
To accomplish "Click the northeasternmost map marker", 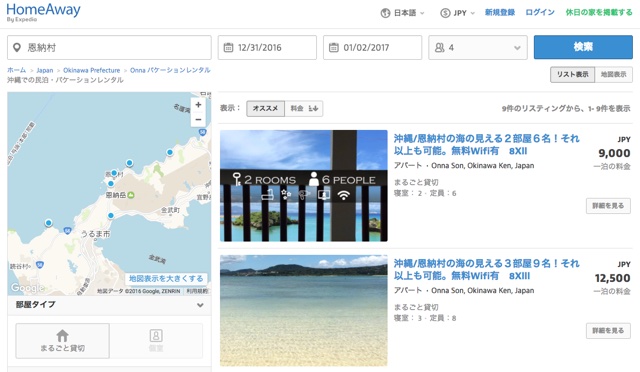I will coord(170,152).
